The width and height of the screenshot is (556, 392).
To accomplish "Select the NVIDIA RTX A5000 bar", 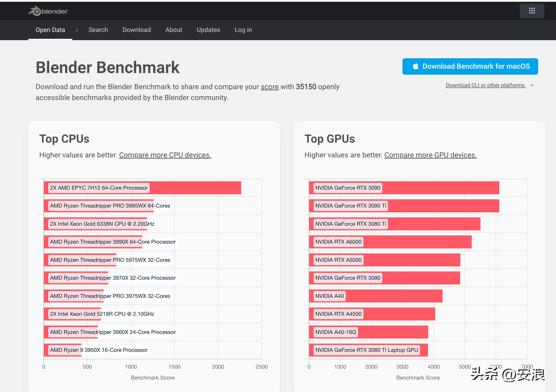I will pyautogui.click(x=385, y=260).
